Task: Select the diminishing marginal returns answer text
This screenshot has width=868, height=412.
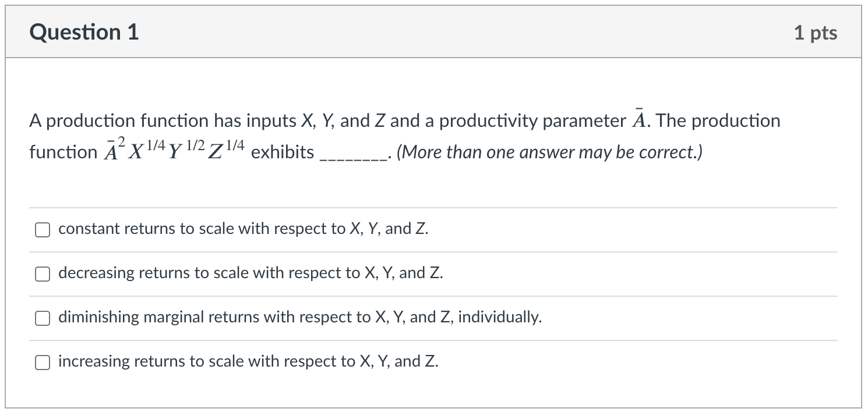Action: click(x=299, y=317)
